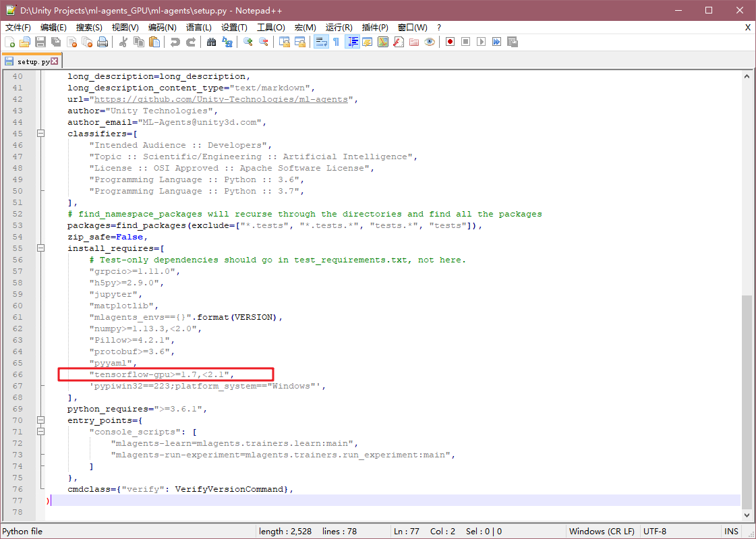
Task: Collapse the classifiers block at line 45
Action: click(41, 134)
